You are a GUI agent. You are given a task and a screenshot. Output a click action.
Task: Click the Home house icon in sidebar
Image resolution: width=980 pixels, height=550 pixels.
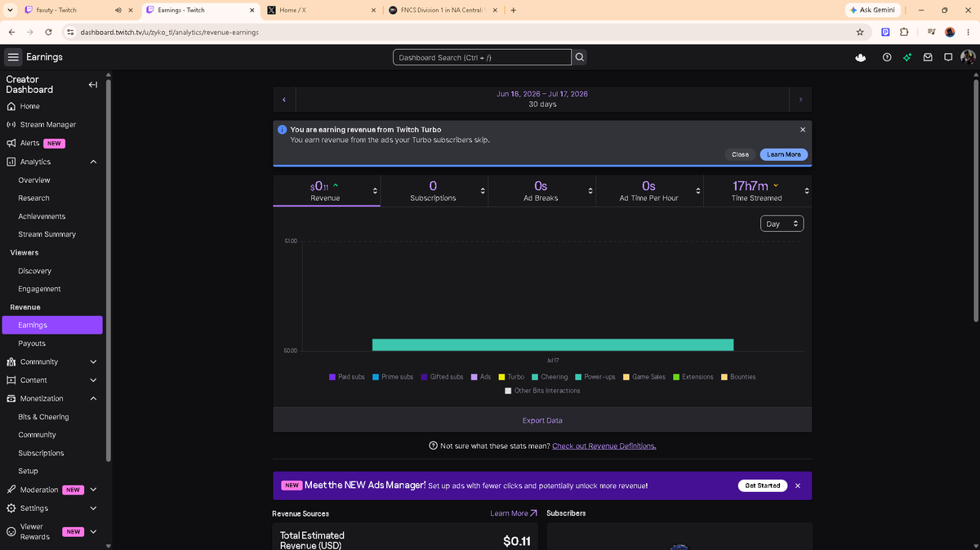[11, 106]
